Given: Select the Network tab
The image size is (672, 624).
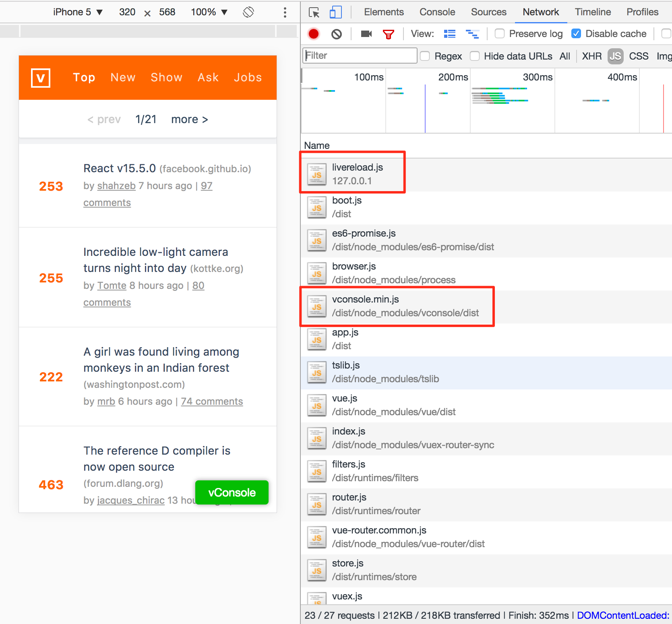Looking at the screenshot, I should (541, 12).
